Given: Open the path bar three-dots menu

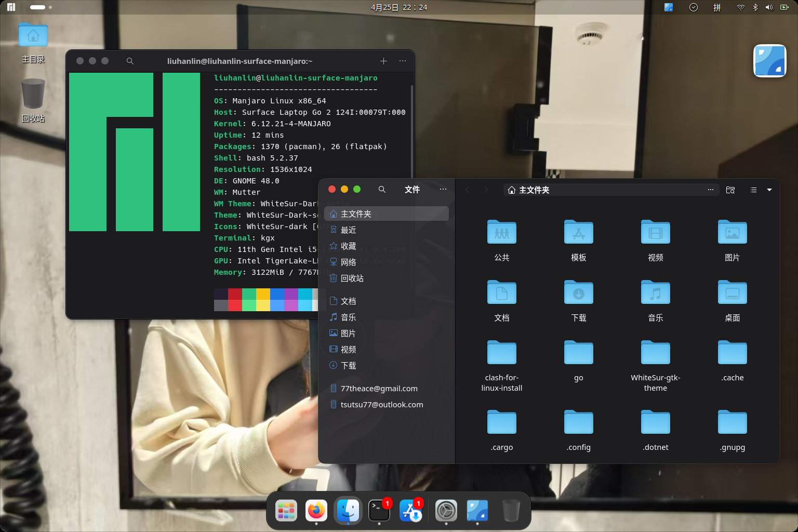Looking at the screenshot, I should click(x=710, y=190).
